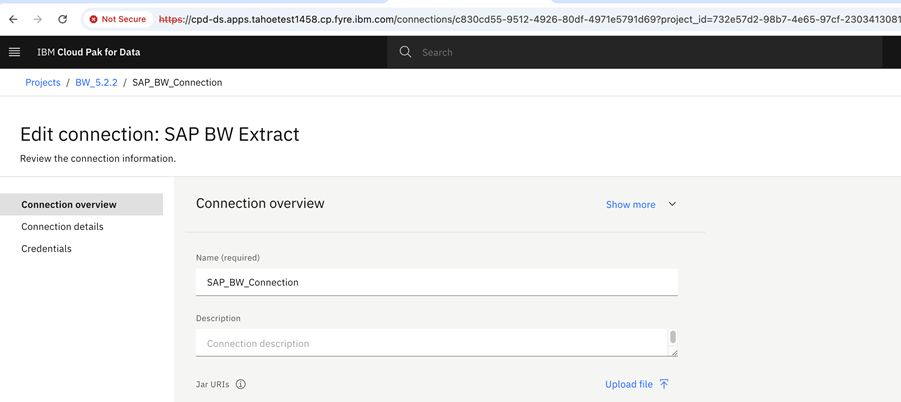The height and width of the screenshot is (402, 901).
Task: Click the Upload file link
Action: (x=629, y=384)
